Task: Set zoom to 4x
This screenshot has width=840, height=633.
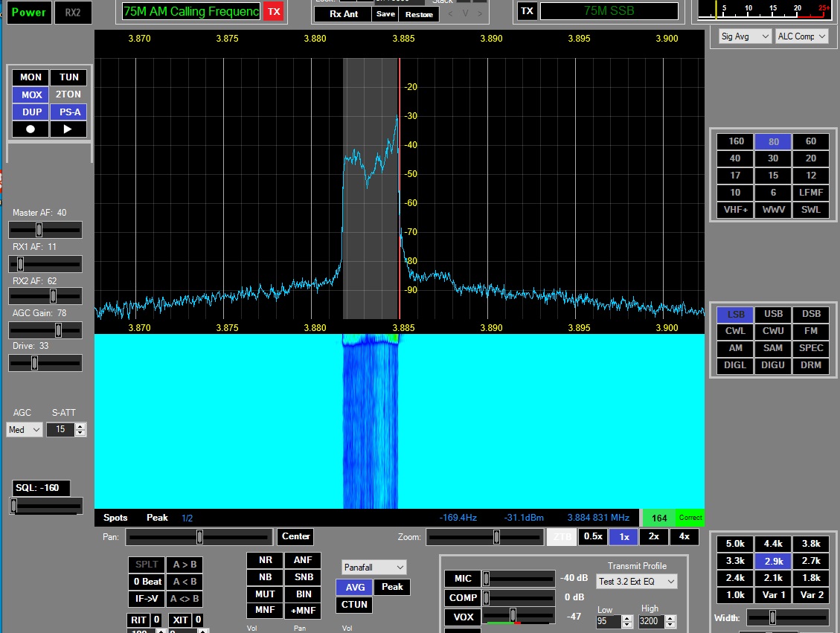Action: 684,536
